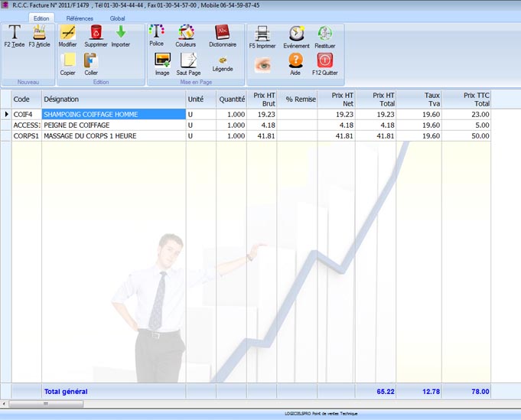Open the Police font settings
Image resolution: width=521 pixels, height=420 pixels.
156,32
